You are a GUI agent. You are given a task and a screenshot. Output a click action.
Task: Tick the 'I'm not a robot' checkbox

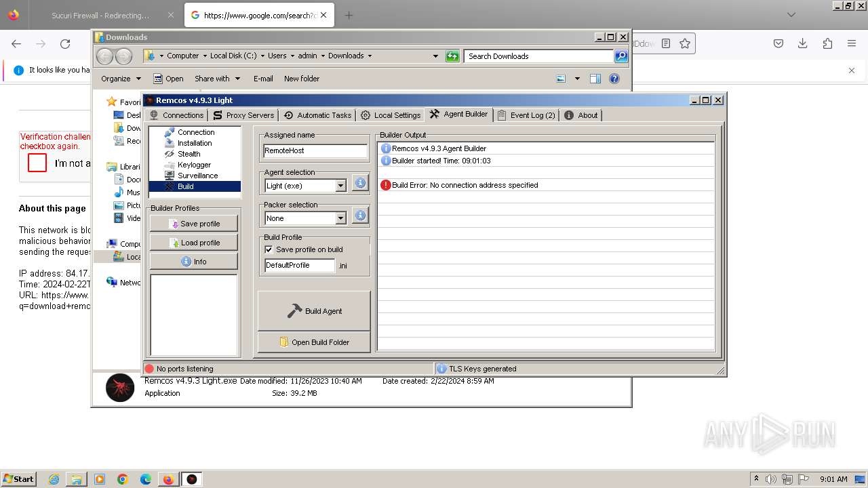click(37, 163)
